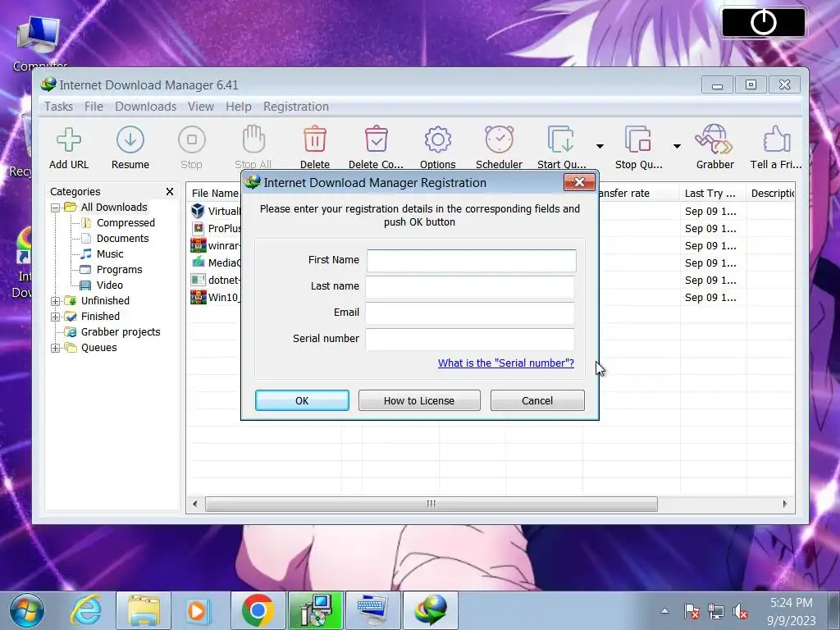Open Internet Explorer from taskbar
The height and width of the screenshot is (630, 840).
[x=86, y=610]
